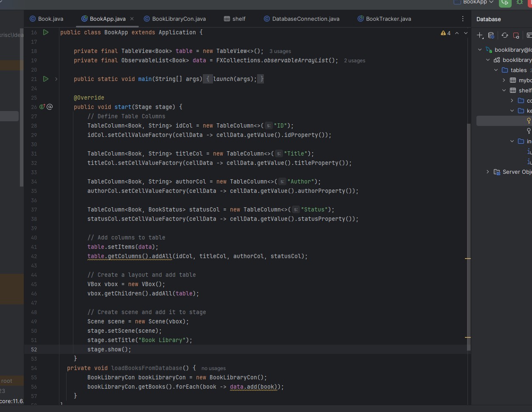Run BookApp with the green run button
The width and height of the screenshot is (532, 412).
[x=505, y=3]
